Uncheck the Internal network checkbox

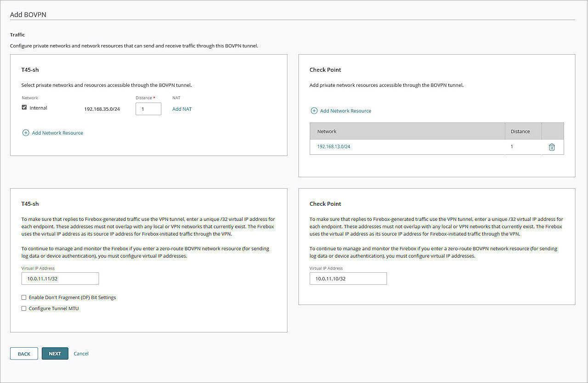click(x=24, y=107)
